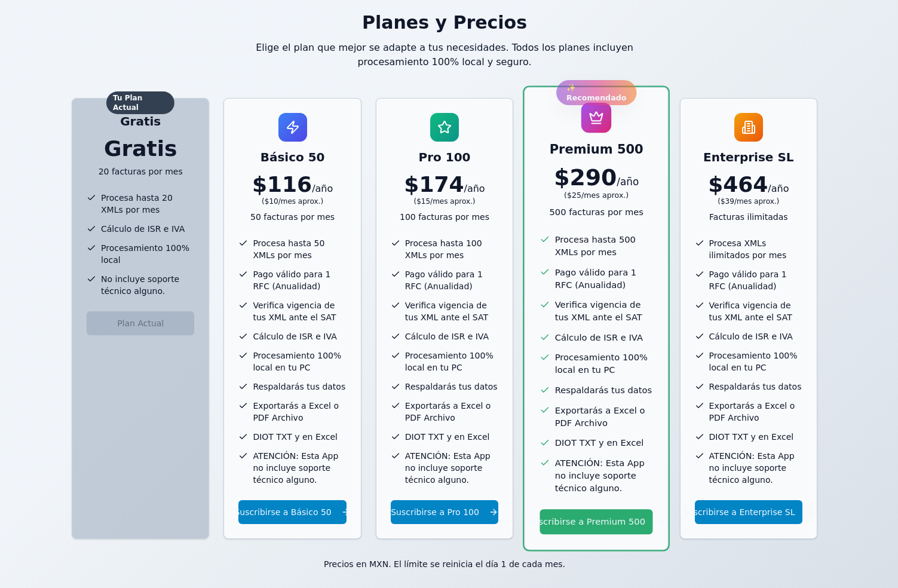
Task: Click the sparkles icon in the Recomendado badge
Action: (571, 88)
